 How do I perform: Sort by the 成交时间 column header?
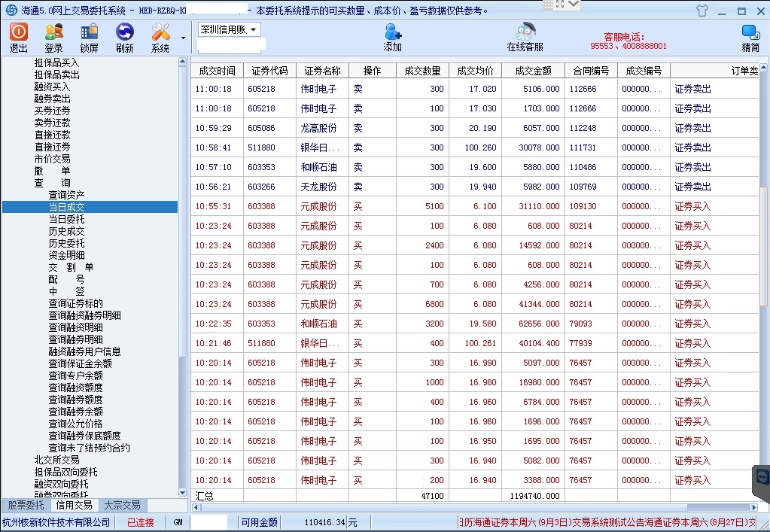[217, 71]
